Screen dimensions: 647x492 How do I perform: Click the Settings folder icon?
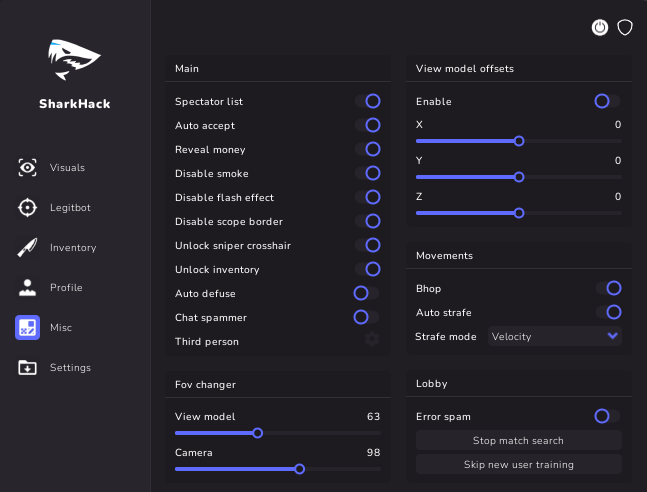28,368
